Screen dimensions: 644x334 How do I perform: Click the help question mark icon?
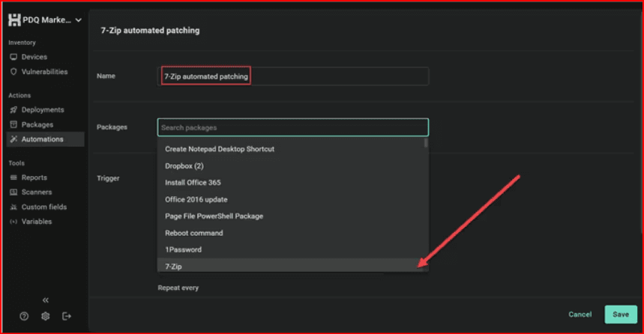pyautogui.click(x=25, y=316)
